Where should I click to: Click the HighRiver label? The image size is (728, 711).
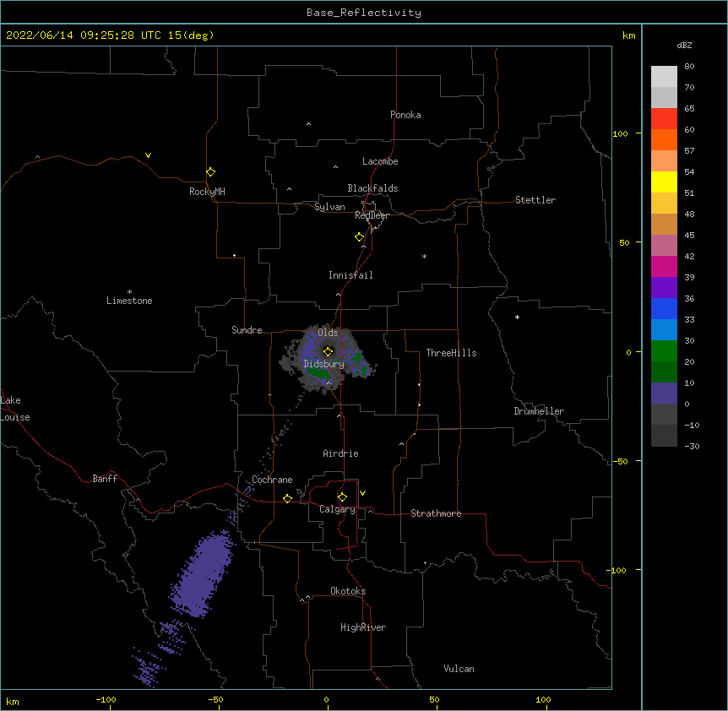point(363,627)
